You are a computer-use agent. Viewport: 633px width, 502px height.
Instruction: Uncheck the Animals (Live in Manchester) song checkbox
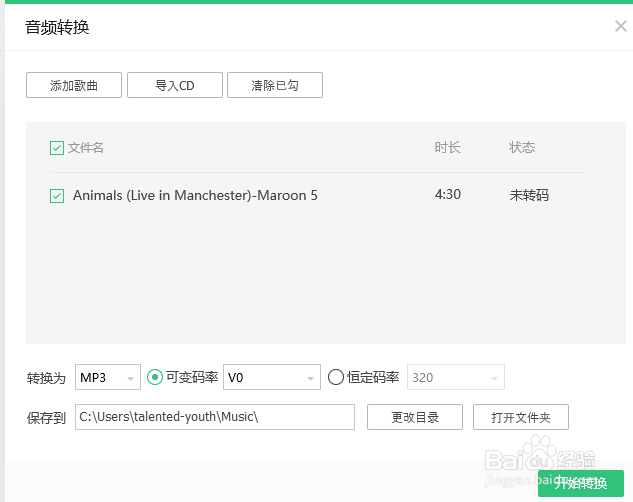click(57, 196)
